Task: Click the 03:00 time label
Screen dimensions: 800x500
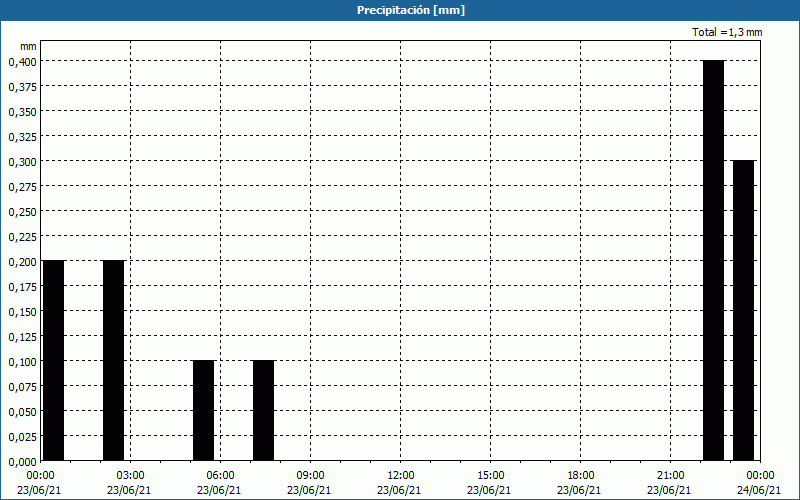Action: 130,476
